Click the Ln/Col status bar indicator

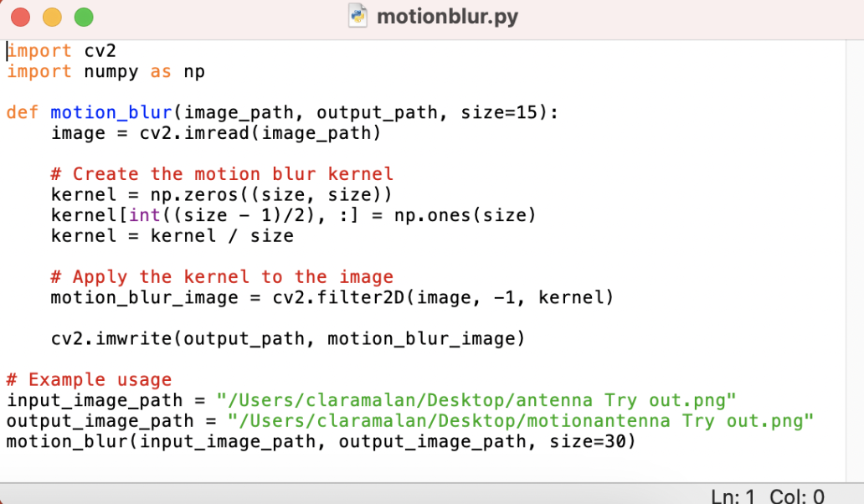768,496
